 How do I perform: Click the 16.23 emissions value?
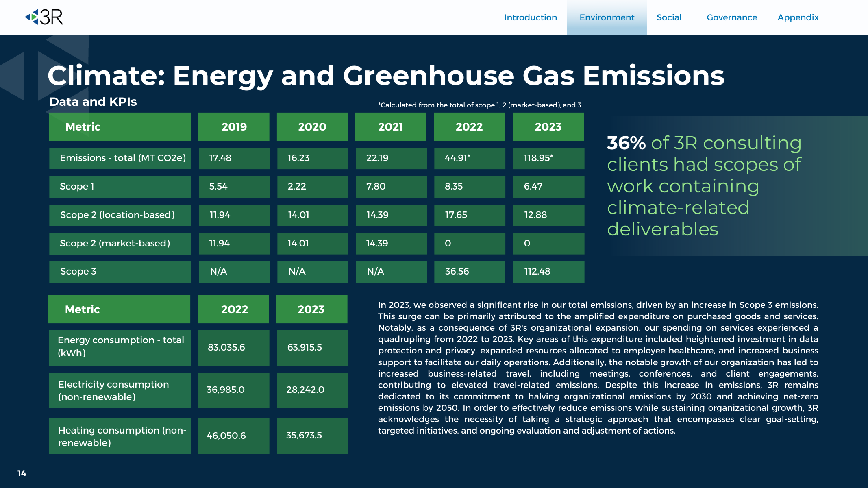click(312, 158)
